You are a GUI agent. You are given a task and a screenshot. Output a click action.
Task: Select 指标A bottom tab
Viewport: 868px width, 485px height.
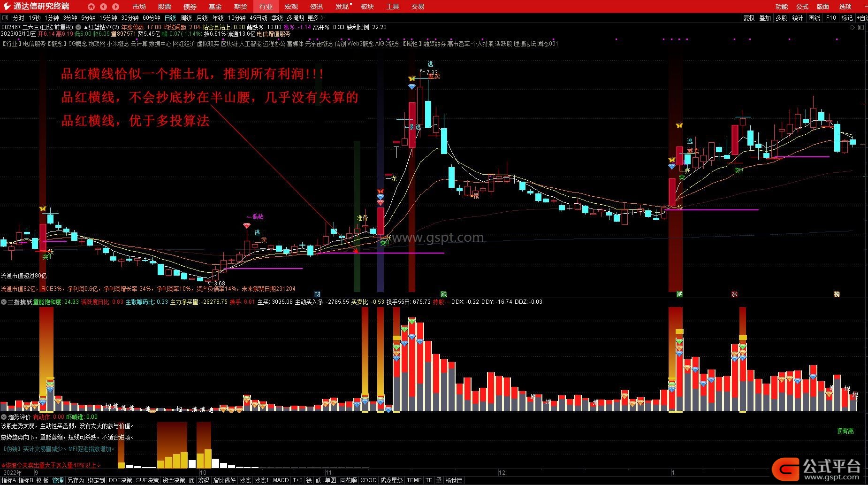[8, 480]
